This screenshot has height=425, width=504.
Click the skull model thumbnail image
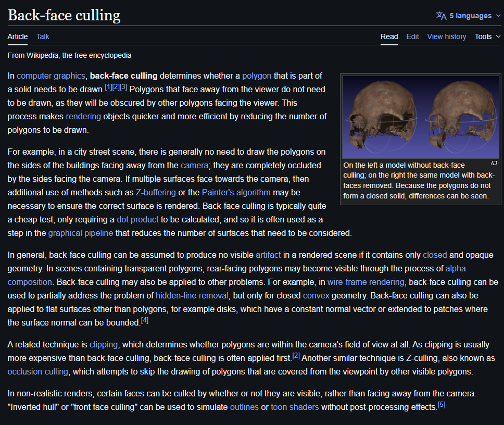click(420, 116)
